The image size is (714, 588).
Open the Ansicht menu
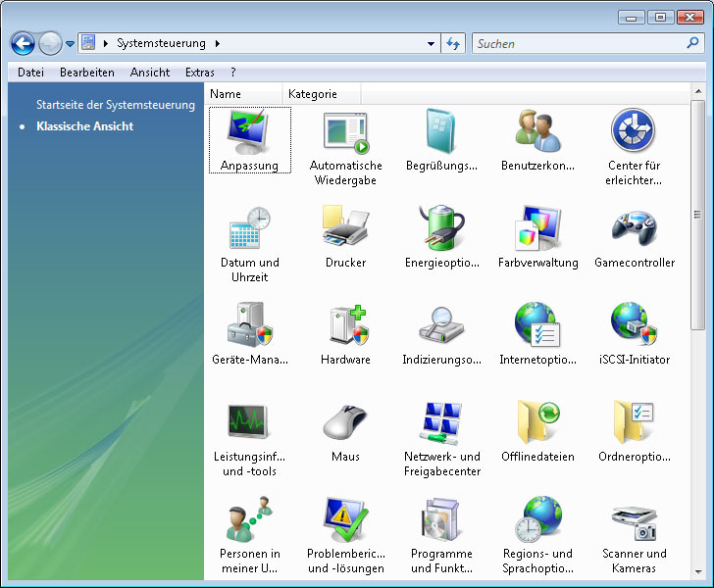[150, 73]
